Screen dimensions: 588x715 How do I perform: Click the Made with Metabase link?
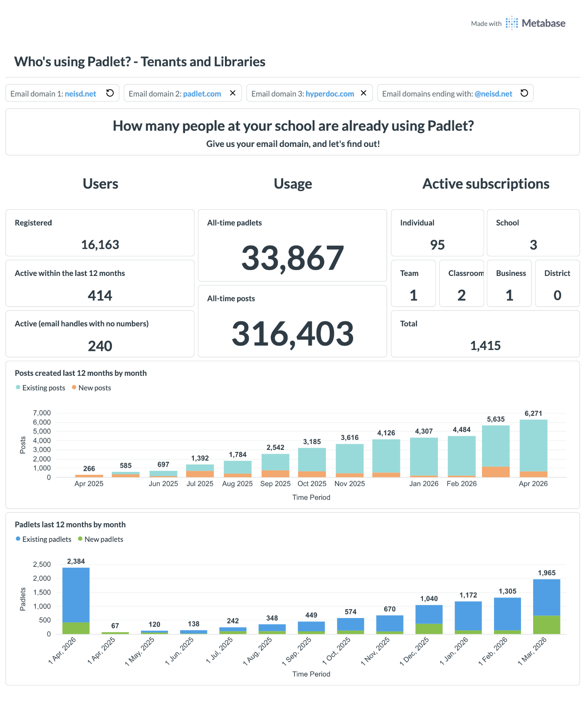tap(518, 23)
